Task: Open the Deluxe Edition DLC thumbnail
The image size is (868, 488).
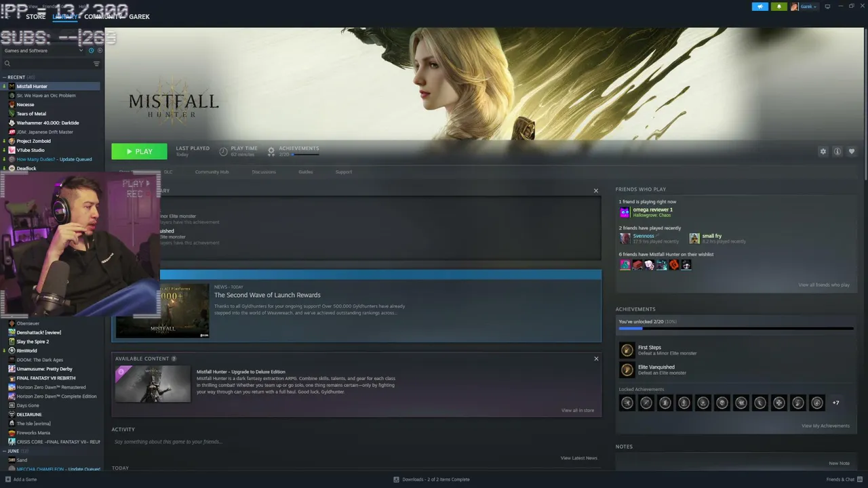Action: [153, 384]
